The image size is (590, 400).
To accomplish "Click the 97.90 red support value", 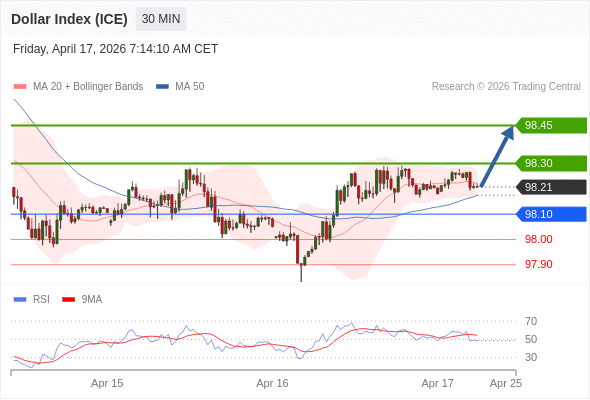I will click(538, 264).
